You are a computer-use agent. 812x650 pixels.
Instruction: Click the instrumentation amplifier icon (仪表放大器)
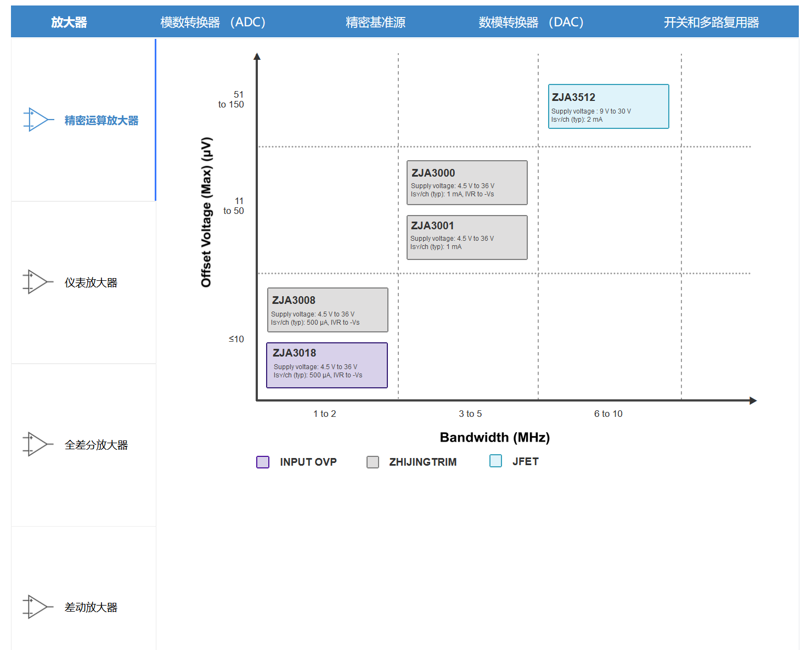tap(37, 282)
